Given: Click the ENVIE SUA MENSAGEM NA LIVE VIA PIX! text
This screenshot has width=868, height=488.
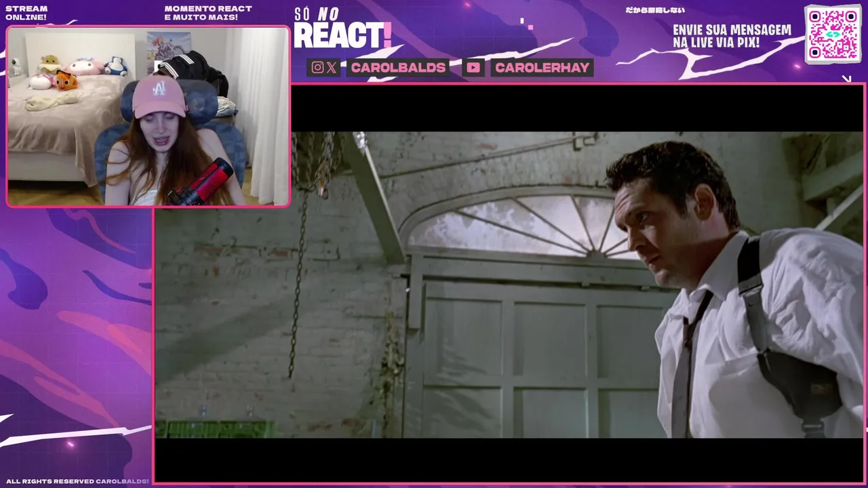Looking at the screenshot, I should point(732,37).
